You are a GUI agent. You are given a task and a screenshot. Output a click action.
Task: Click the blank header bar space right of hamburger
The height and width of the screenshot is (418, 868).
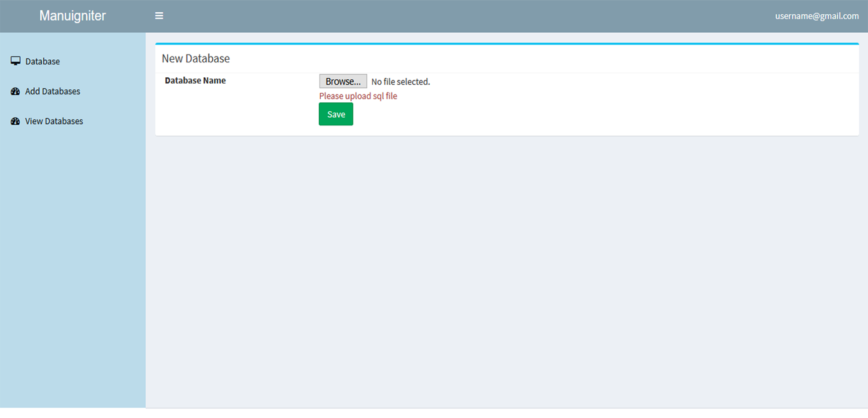[x=450, y=16]
